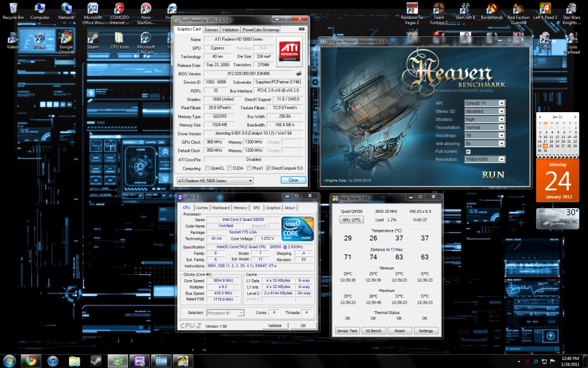
Task: Launch Borderlands desktop shortcut
Action: (x=492, y=11)
